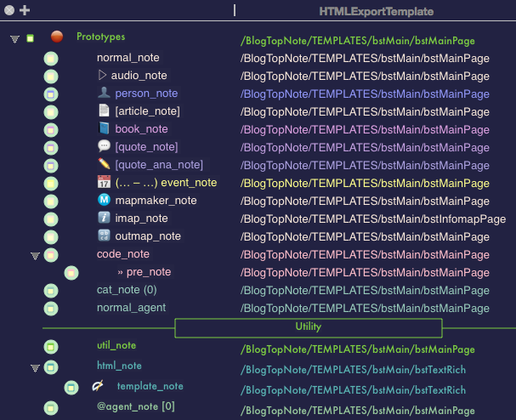The image size is (516, 420).
Task: Click code_note's pink bstMainPage path
Action: pos(365,255)
